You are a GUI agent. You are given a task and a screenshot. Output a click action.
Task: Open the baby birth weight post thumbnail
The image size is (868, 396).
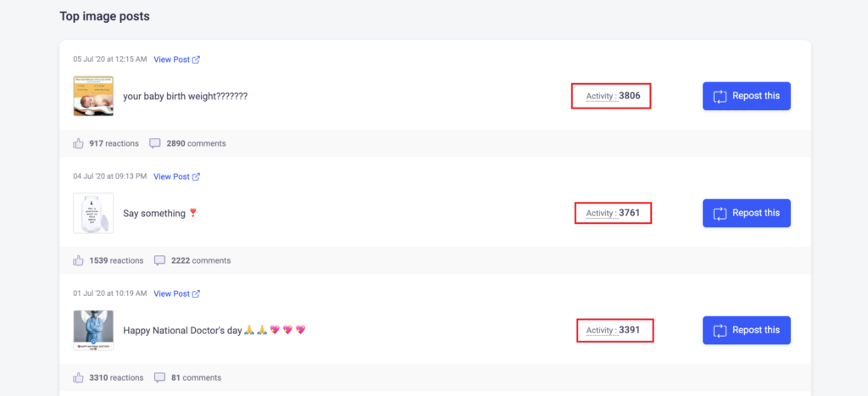click(93, 97)
